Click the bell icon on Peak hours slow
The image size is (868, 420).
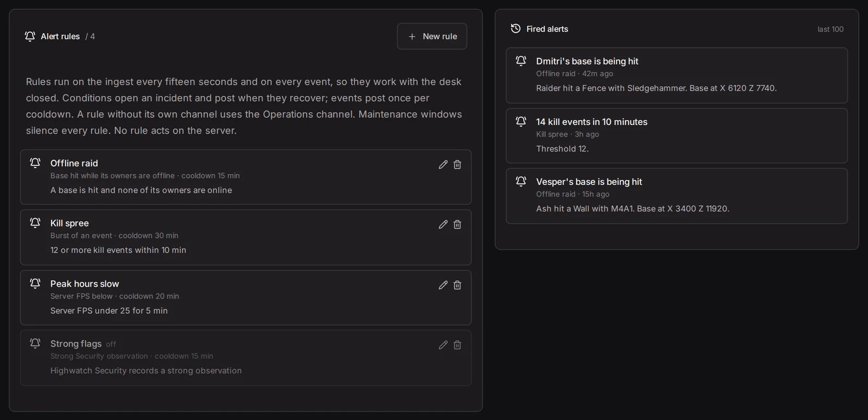[35, 283]
